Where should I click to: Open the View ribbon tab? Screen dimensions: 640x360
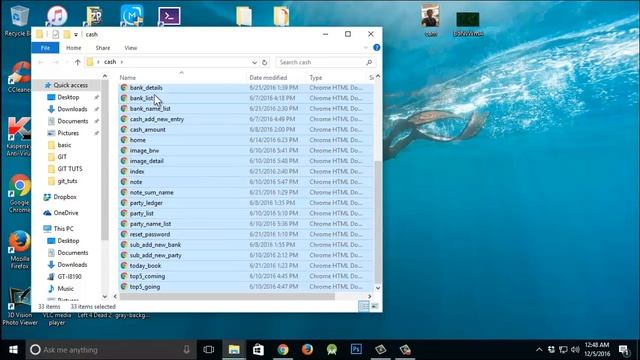pyautogui.click(x=131, y=48)
